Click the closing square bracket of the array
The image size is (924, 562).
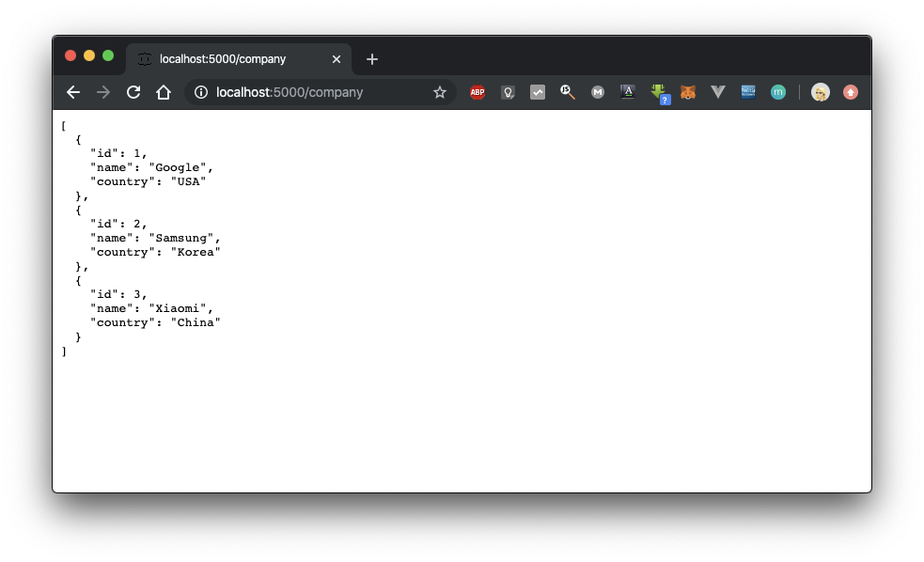[x=64, y=351]
